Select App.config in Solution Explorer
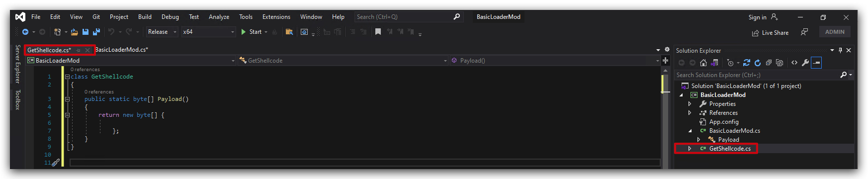868x179 pixels. click(723, 122)
